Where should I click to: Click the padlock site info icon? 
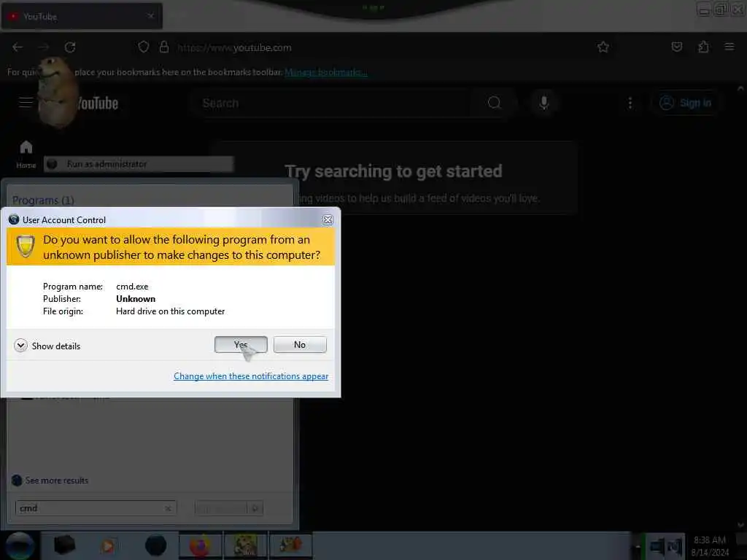point(164,47)
